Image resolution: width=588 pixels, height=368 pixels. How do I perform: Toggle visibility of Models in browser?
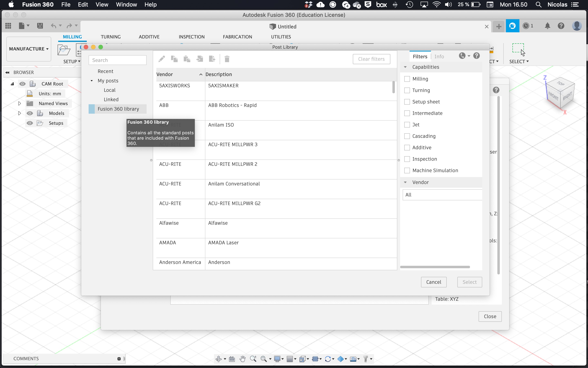[30, 113]
